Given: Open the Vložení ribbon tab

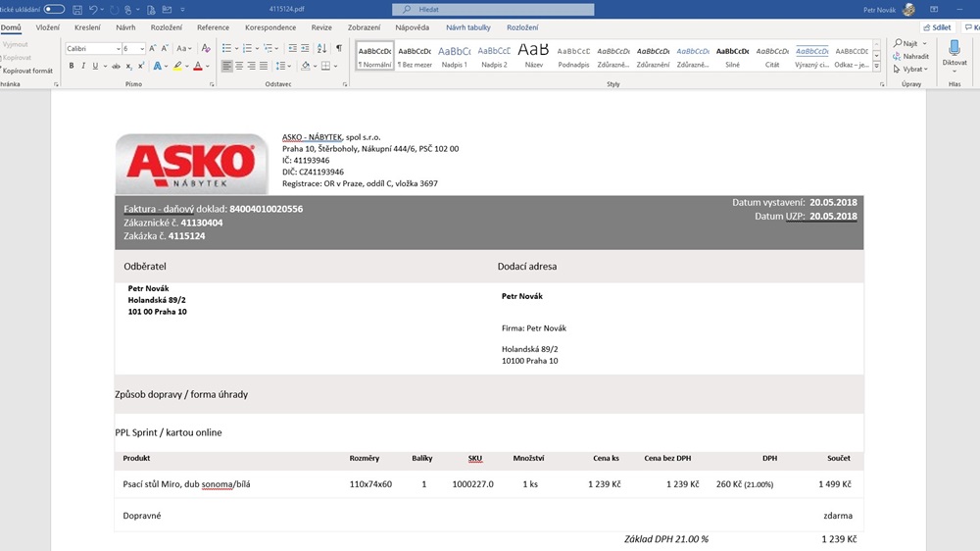Looking at the screenshot, I should [x=47, y=27].
